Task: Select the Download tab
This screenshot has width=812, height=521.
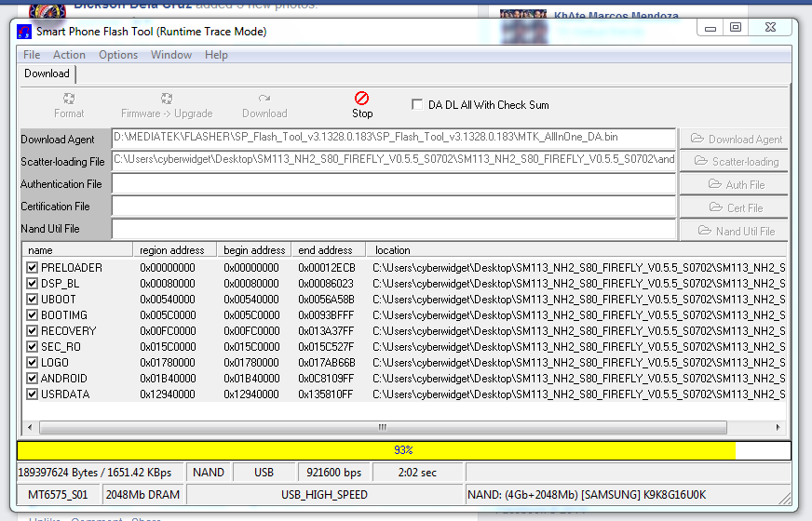Action: pos(47,73)
